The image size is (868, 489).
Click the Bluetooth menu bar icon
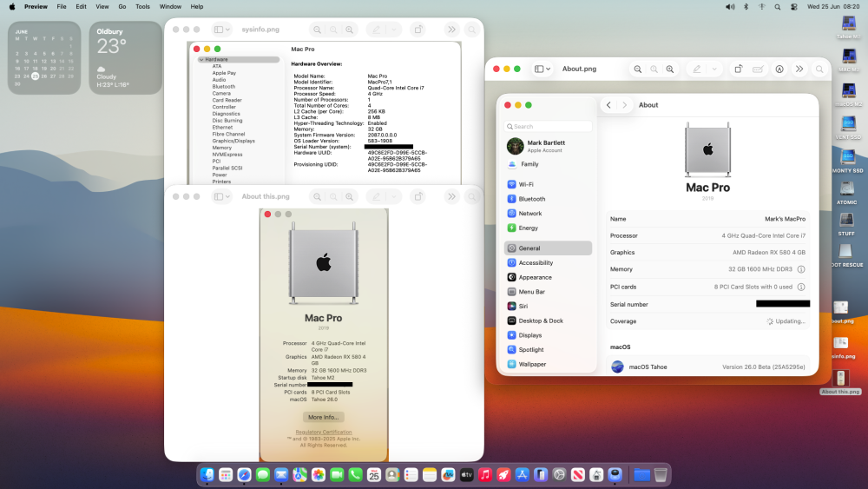coord(746,7)
